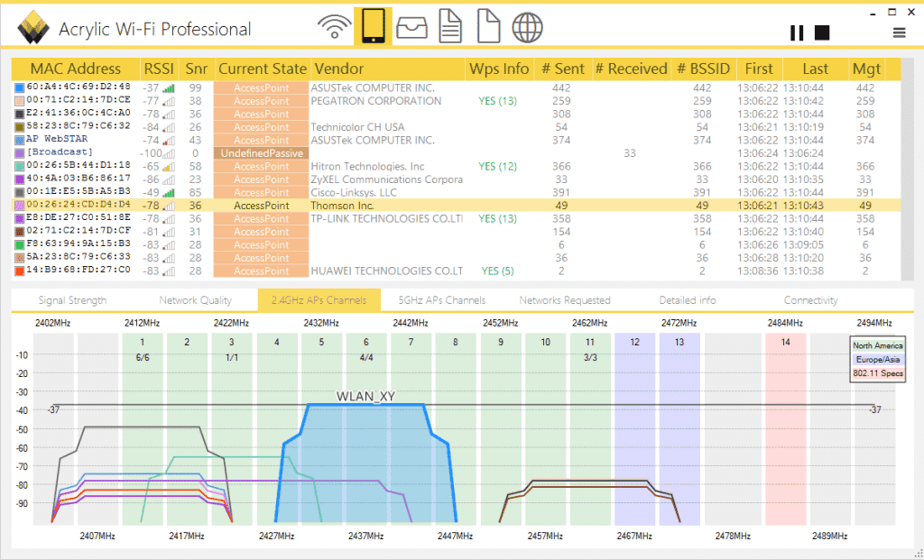Viewport: 924px width, 560px height.
Task: Open the 5GHz APs Channels tab
Action: coord(442,299)
